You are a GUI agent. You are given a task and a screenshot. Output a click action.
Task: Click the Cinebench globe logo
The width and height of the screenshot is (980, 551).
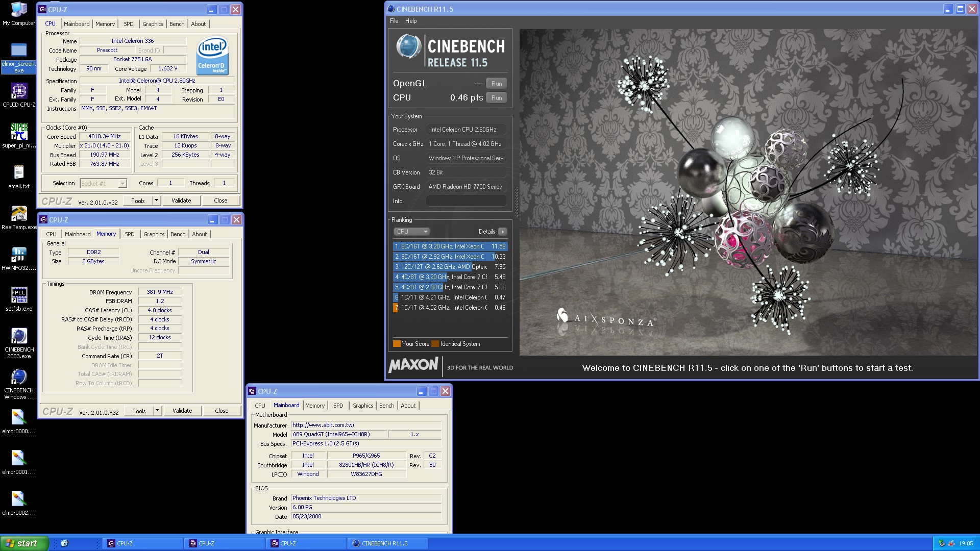[x=408, y=46]
